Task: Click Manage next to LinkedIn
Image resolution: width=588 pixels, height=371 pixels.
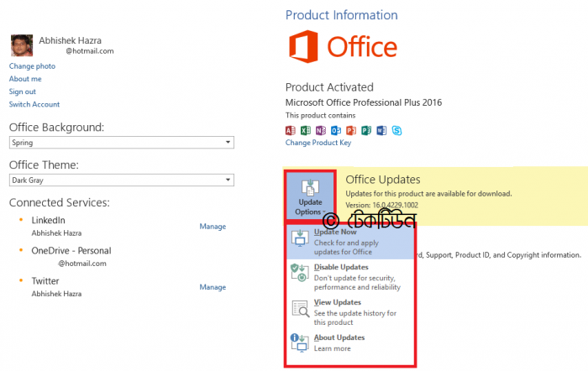Action: (213, 227)
